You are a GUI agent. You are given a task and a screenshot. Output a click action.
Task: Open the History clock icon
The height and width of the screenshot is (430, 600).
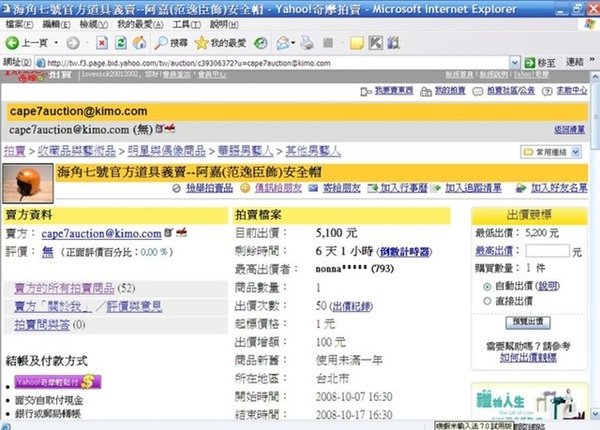pyautogui.click(x=261, y=43)
